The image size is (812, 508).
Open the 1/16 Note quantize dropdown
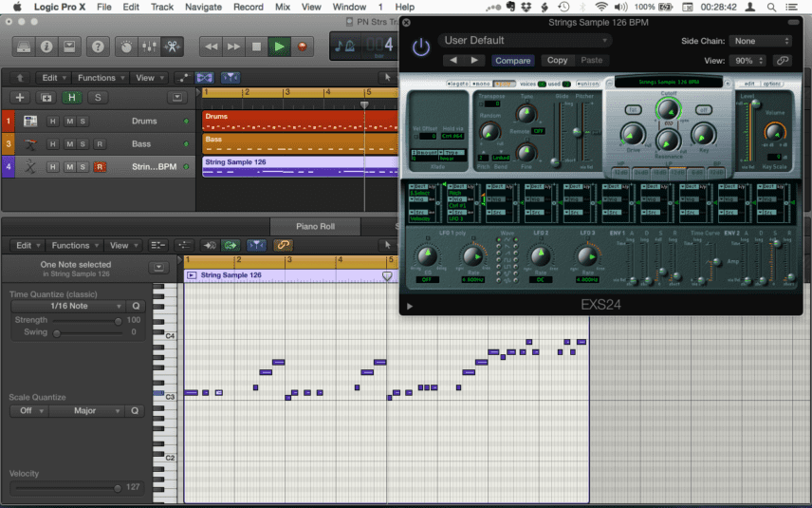(x=68, y=306)
